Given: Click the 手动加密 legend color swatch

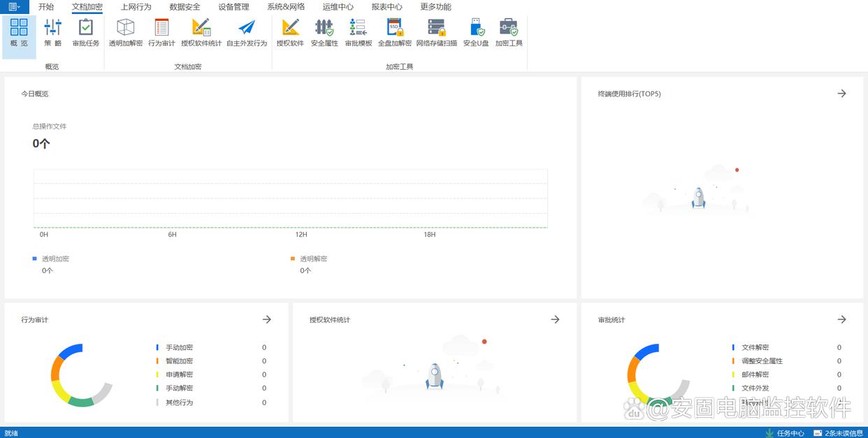Looking at the screenshot, I should (157, 347).
